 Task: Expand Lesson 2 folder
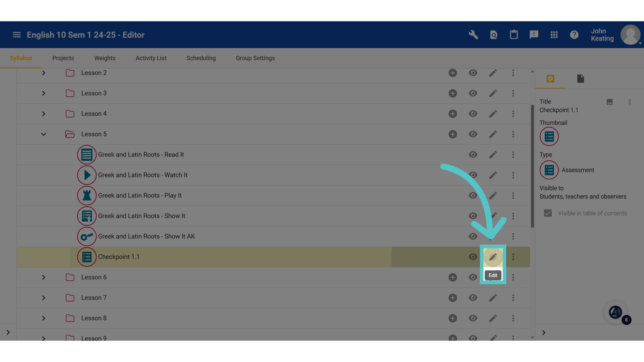(x=44, y=73)
